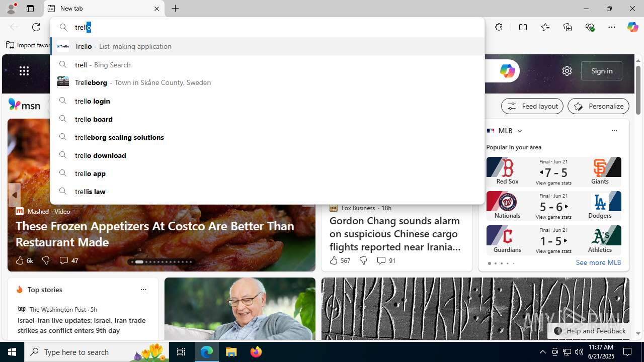644x362 pixels.
Task: Open Settings and more menu
Action: pyautogui.click(x=612, y=27)
